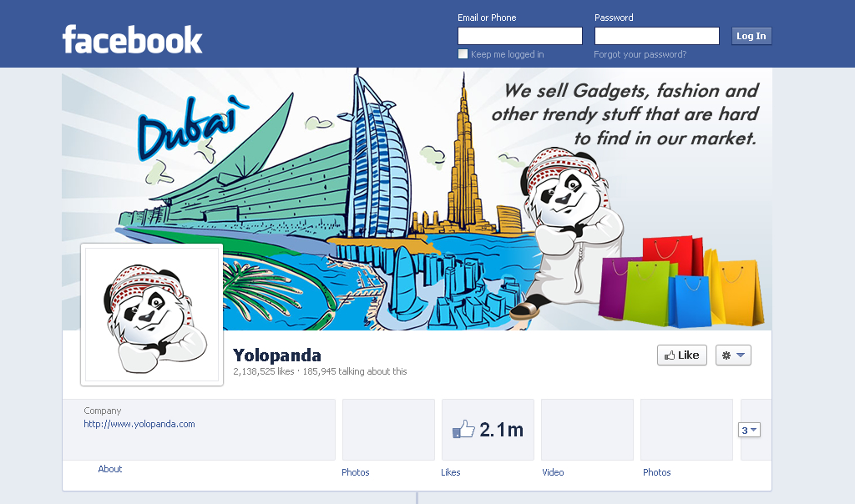
Task: Open the Yolopanda profile picture
Action: click(152, 315)
